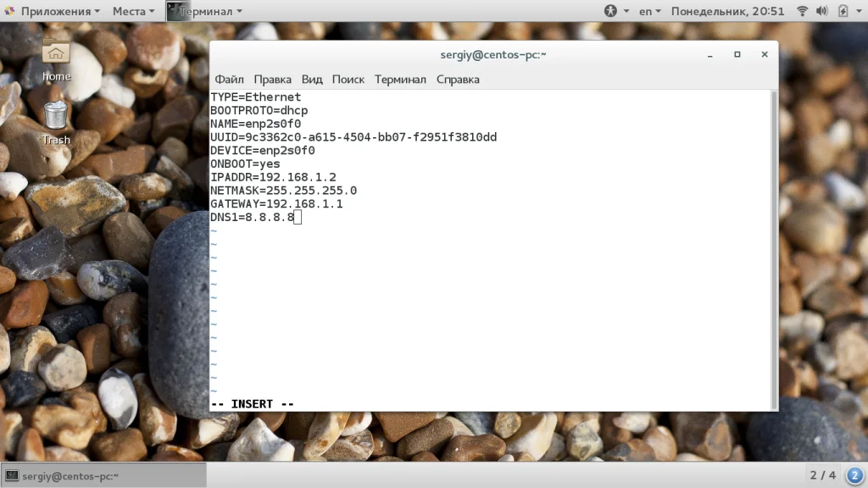The height and width of the screenshot is (488, 868).
Task: Open the Wi-Fi network status icon
Action: coord(802,10)
